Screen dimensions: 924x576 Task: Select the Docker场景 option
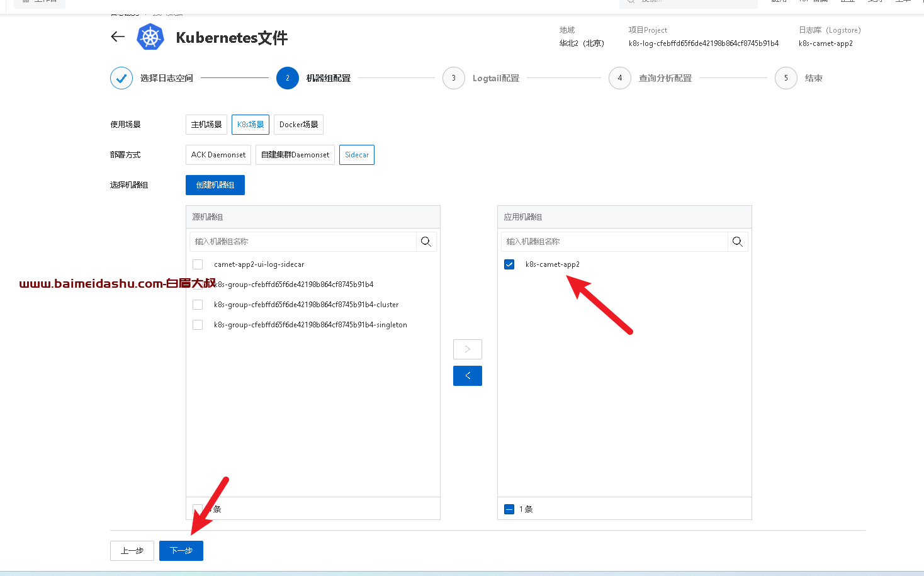point(298,125)
